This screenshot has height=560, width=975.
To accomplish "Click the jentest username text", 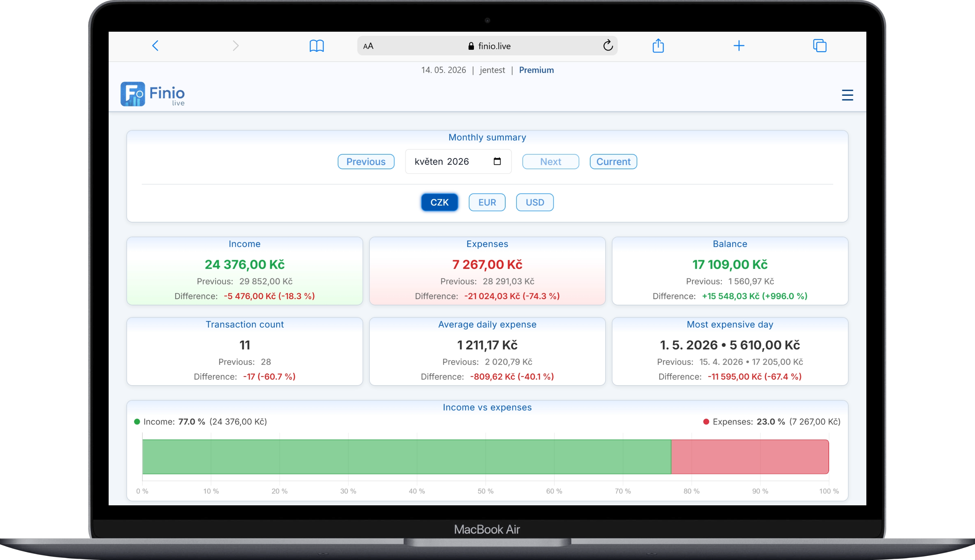I will tap(492, 70).
